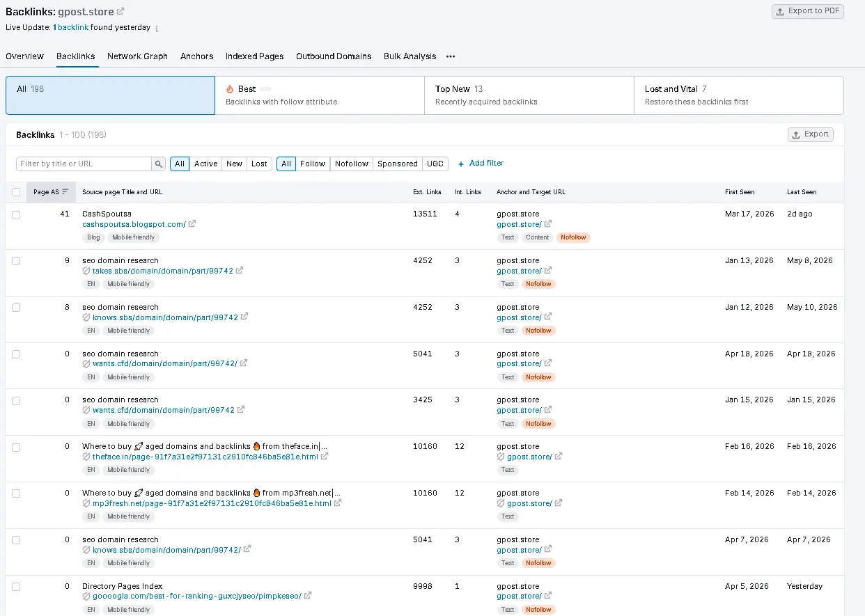Select the Active status filter
865x616 pixels.
tap(205, 164)
